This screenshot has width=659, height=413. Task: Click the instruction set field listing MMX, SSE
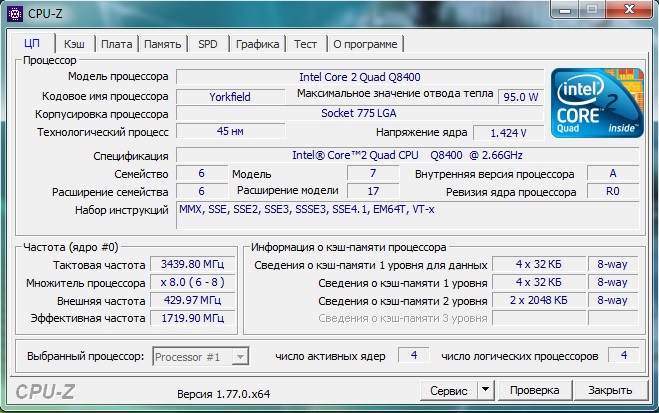[x=408, y=215]
